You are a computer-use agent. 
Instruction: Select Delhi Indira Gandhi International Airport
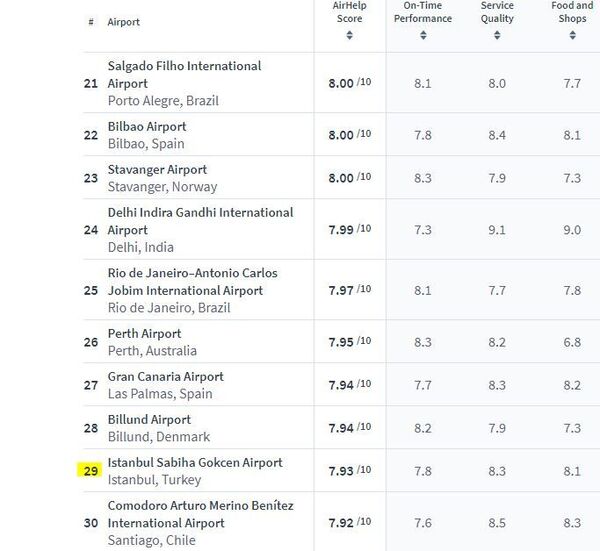(200, 221)
